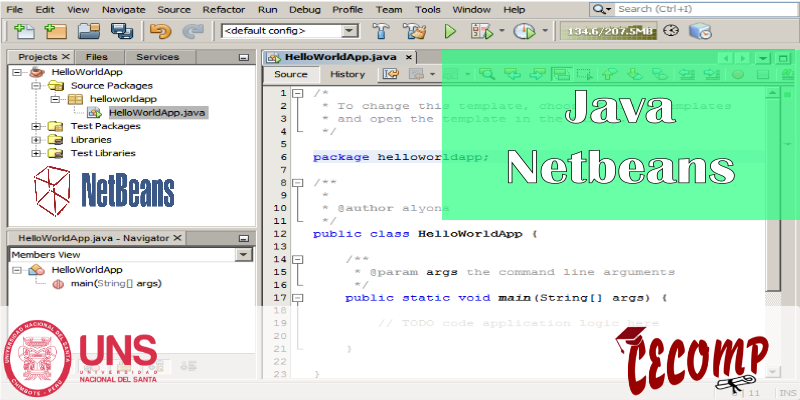Image resolution: width=800 pixels, height=400 pixels.
Task: Click the Find Selection magnifier icon
Action: click(487, 74)
